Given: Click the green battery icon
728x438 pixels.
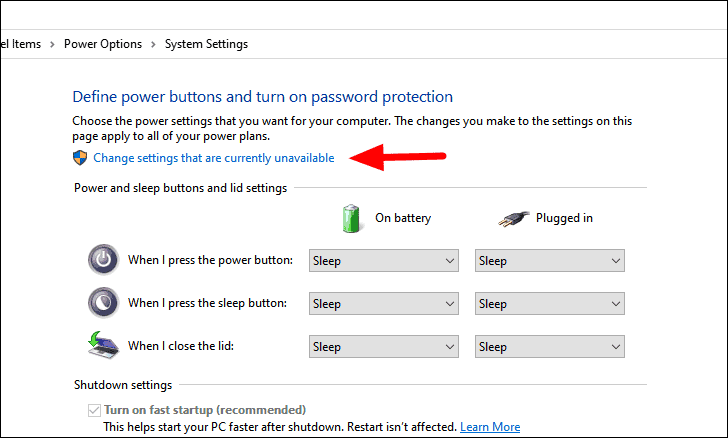Looking at the screenshot, I should (351, 218).
